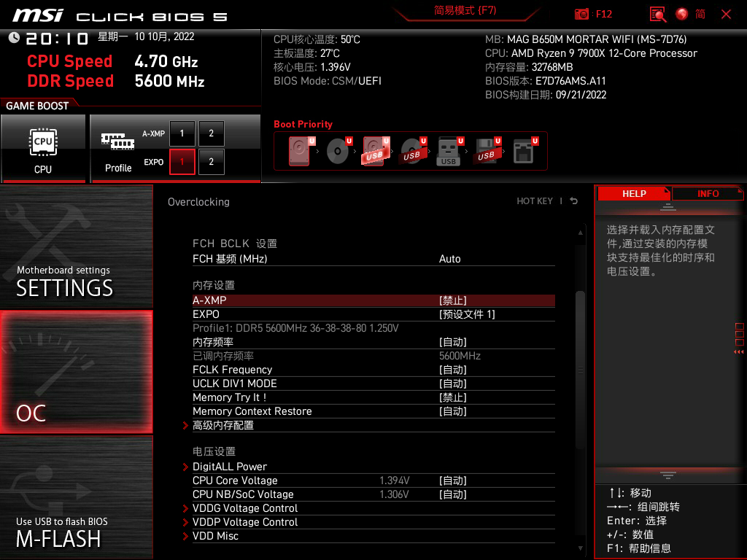The width and height of the screenshot is (747, 560).
Task: Click the GAME BOOST label
Action: point(37,106)
